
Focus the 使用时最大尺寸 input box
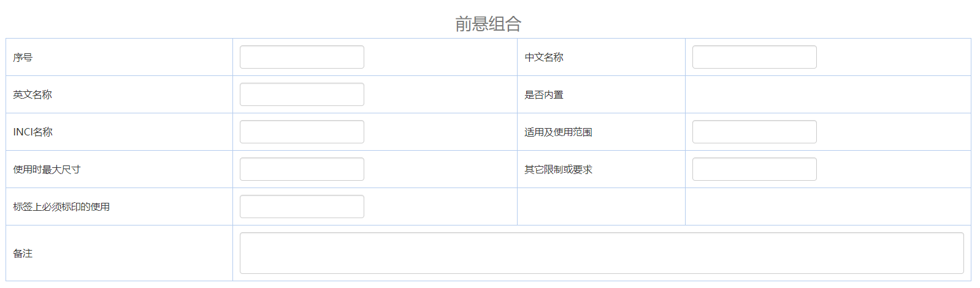point(302,169)
